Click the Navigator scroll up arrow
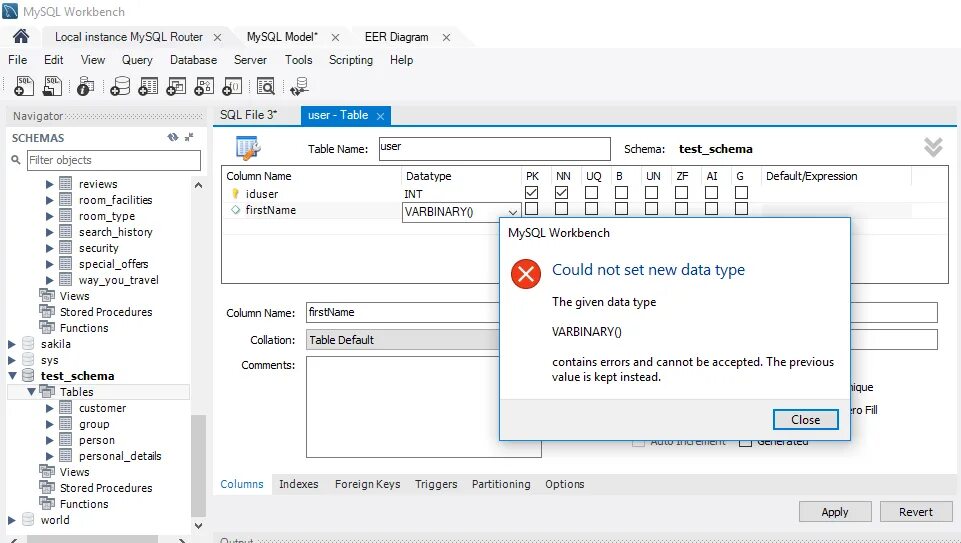 click(198, 184)
